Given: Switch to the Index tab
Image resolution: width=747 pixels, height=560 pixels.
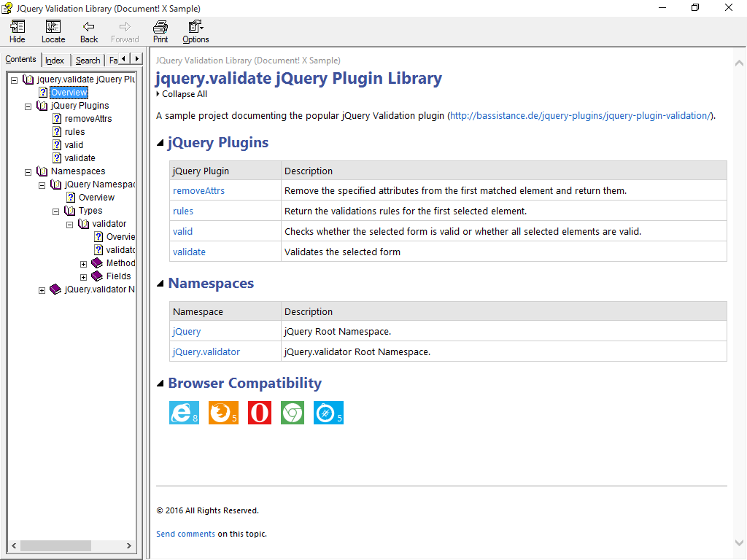Looking at the screenshot, I should (55, 61).
